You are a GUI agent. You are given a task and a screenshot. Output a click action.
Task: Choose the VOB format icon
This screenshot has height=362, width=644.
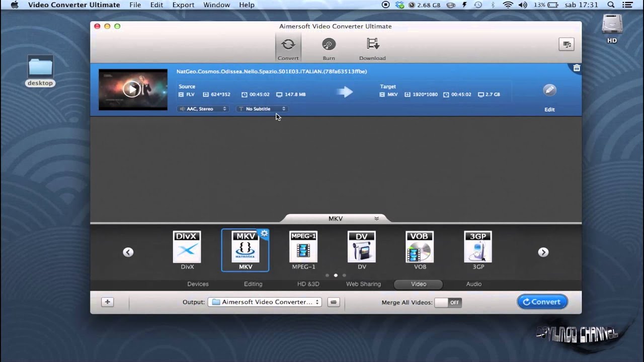pos(420,247)
